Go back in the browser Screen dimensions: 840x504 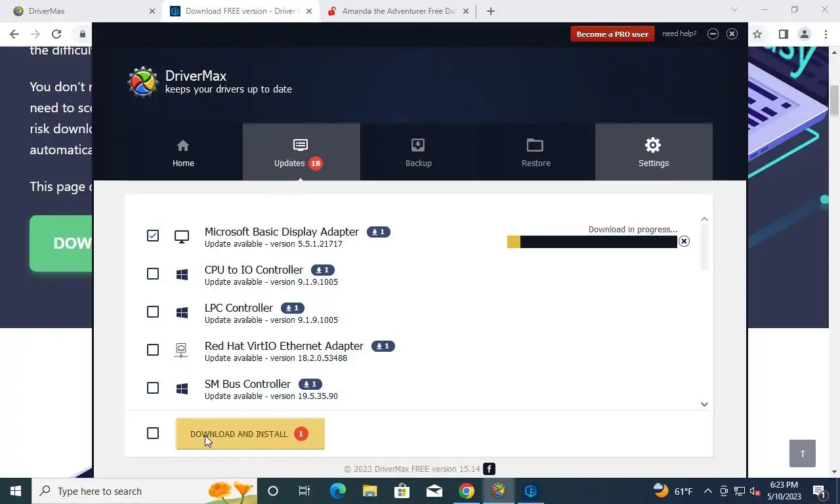[14, 34]
